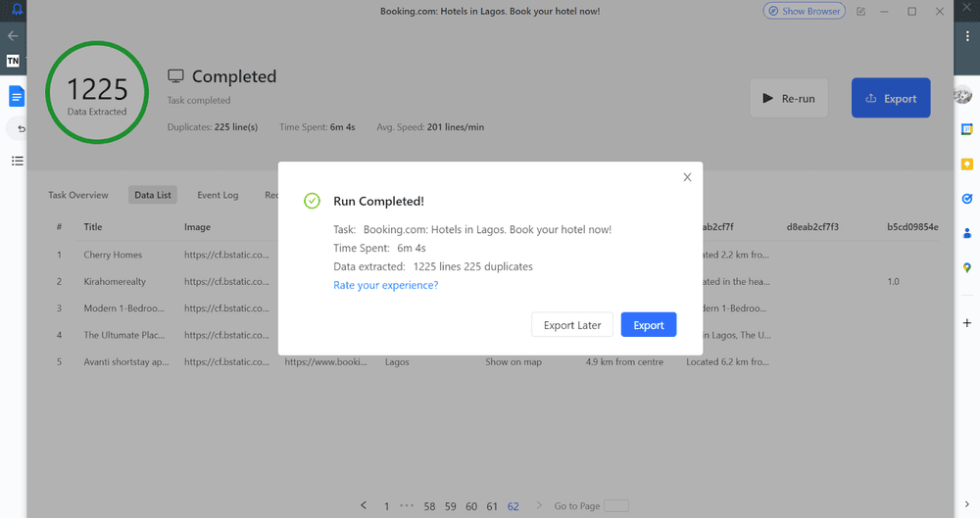Viewport: 980px width, 518px height.
Task: Click the edit task icon in title bar
Action: [x=861, y=11]
